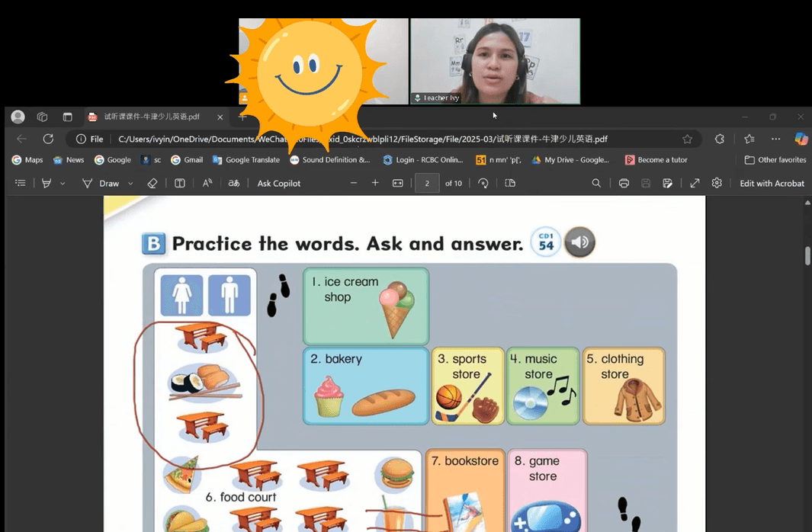This screenshot has width=812, height=532.
Task: Open the Google Translate bookmark
Action: [246, 160]
